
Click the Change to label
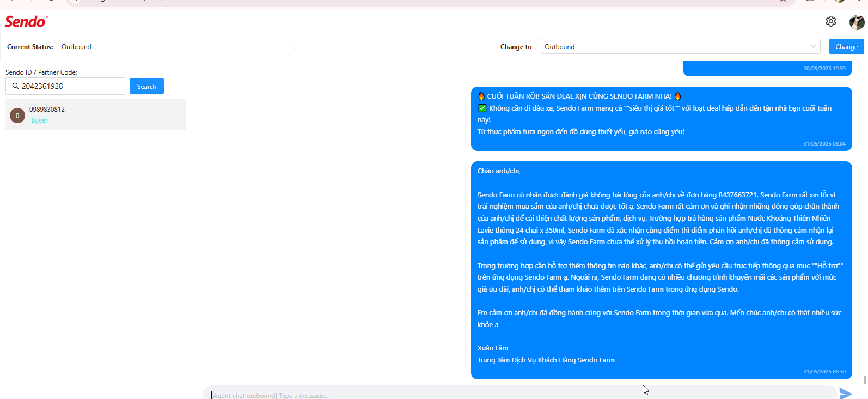coord(516,47)
